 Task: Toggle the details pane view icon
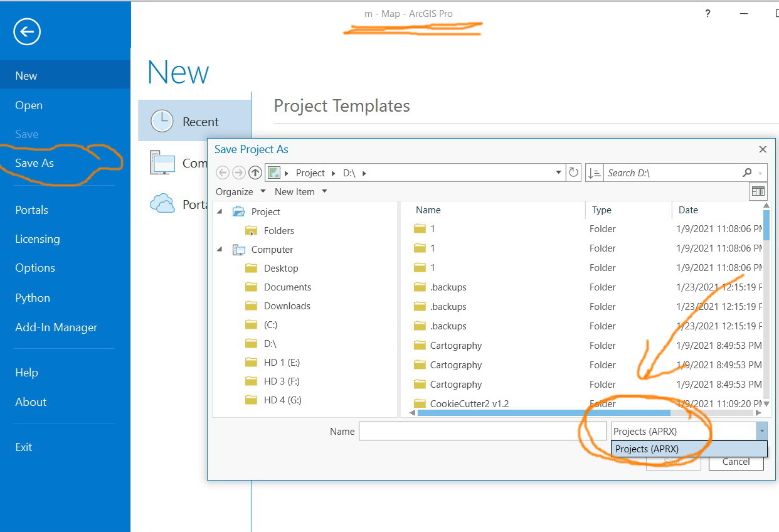[758, 191]
